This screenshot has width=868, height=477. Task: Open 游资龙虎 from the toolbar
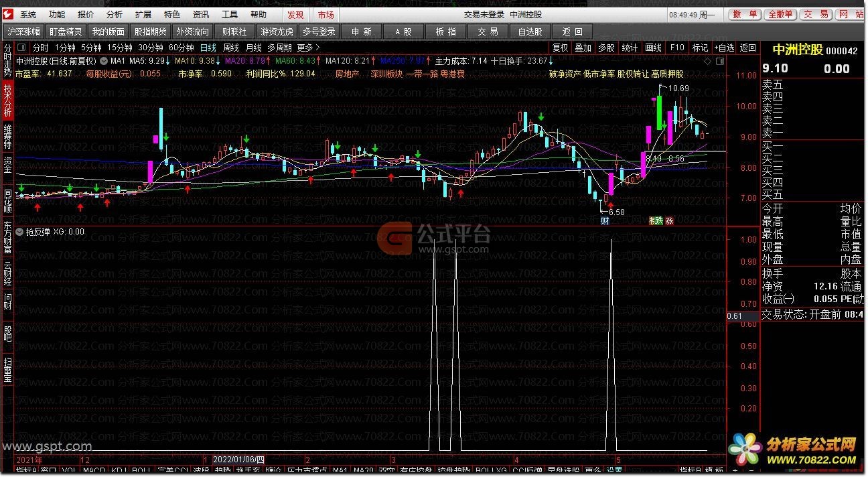coord(277,31)
